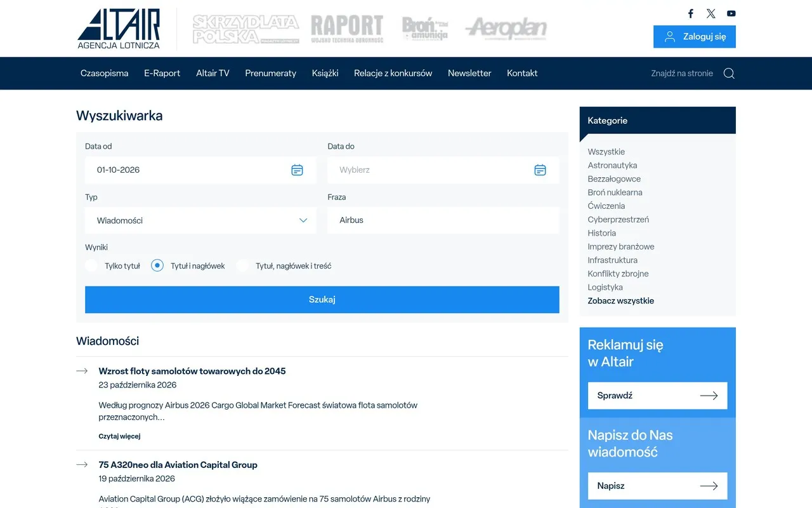This screenshot has height=508, width=812.
Task: Select the Astronautyka category
Action: pyautogui.click(x=612, y=165)
